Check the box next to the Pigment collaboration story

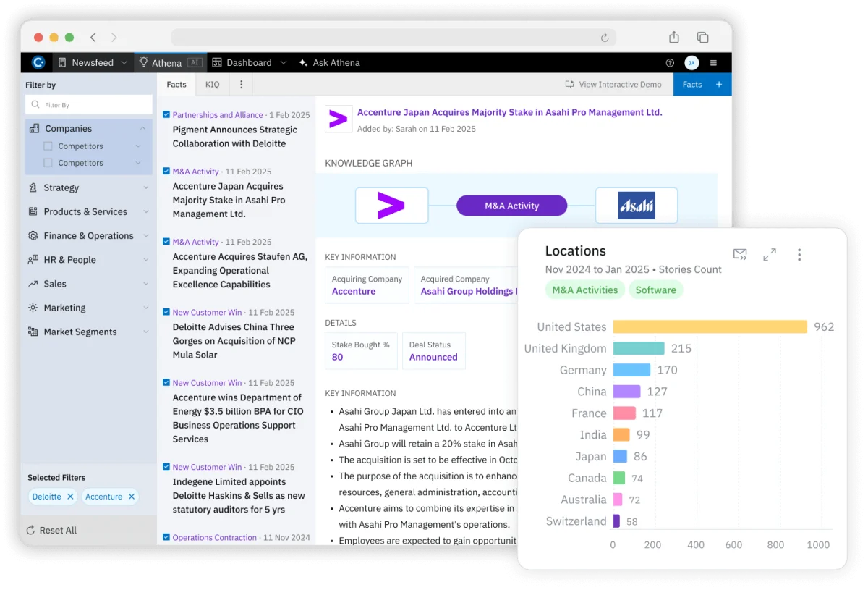[166, 115]
